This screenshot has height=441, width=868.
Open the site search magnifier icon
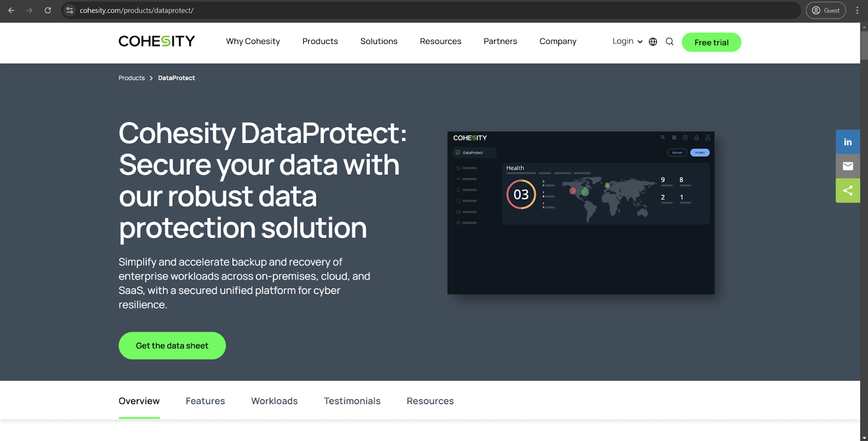coord(669,42)
